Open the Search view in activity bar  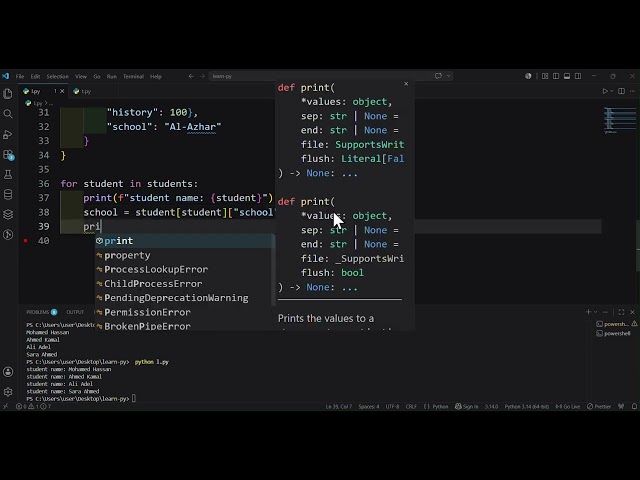click(x=8, y=114)
